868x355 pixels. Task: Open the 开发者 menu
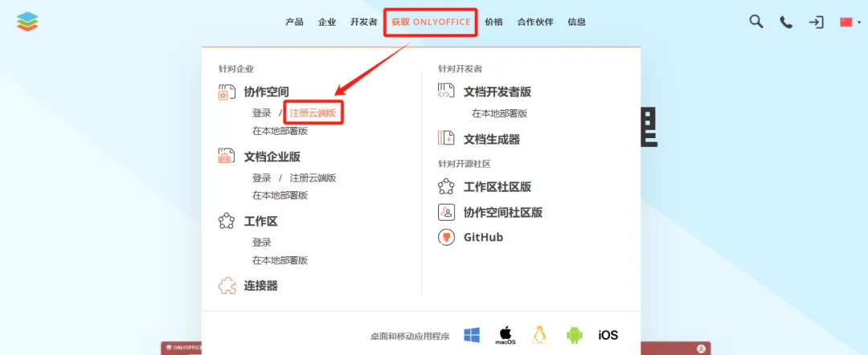coord(364,22)
